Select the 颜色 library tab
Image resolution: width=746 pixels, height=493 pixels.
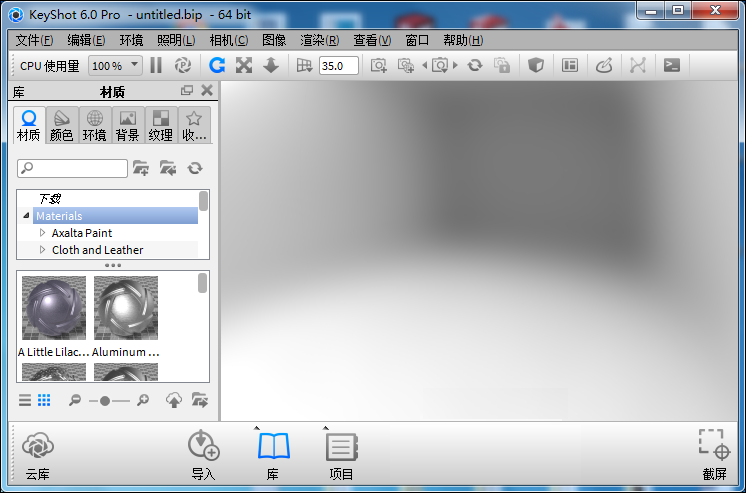coord(62,126)
